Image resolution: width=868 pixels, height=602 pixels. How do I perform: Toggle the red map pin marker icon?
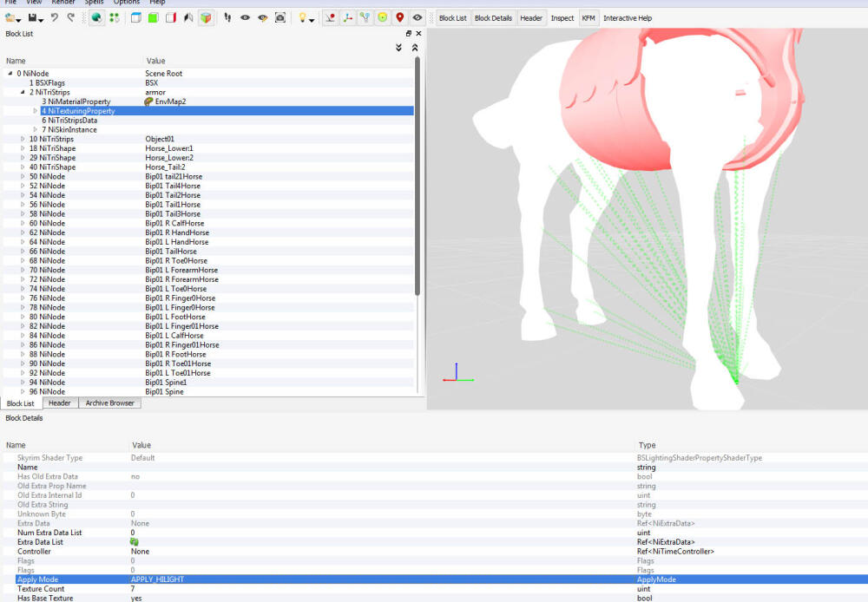point(399,17)
